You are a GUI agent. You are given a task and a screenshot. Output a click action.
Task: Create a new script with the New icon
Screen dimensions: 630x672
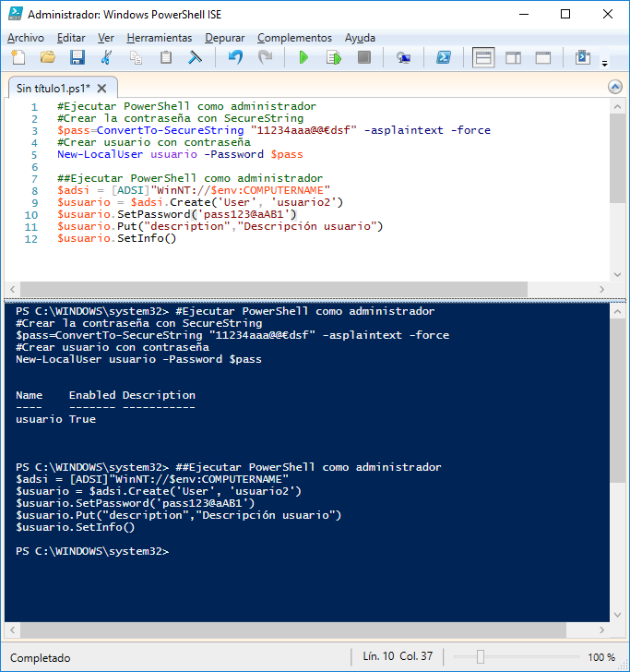point(18,57)
